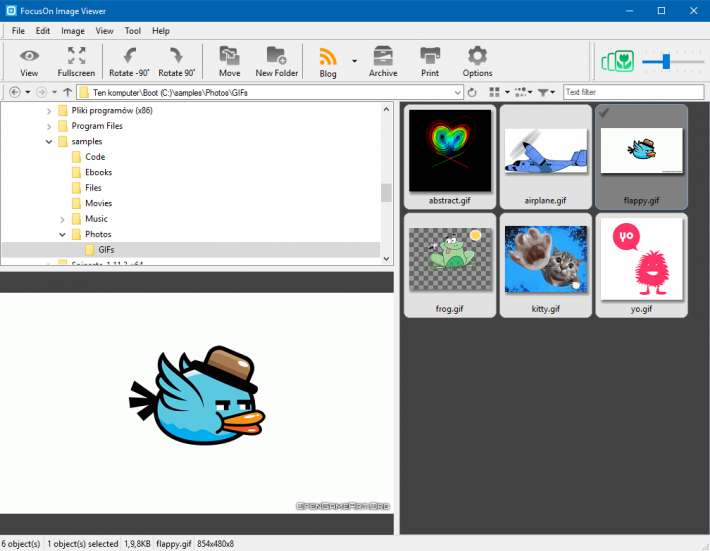
Task: Select the Code folder in tree
Action: (95, 157)
